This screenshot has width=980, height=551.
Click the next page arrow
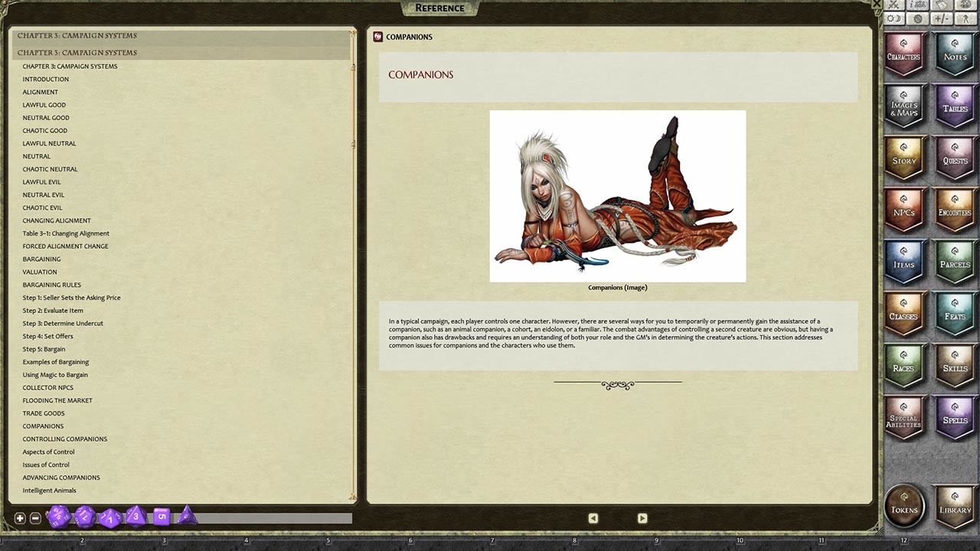click(x=642, y=518)
